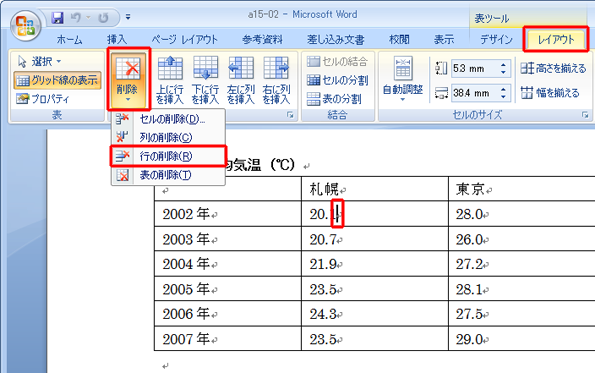Click the 21.9 cell
The width and height of the screenshot is (595, 373).
(x=375, y=264)
